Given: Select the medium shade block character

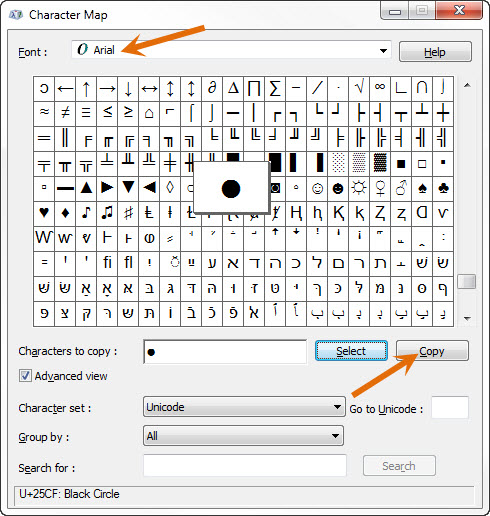Looking at the screenshot, I should 359,164.
